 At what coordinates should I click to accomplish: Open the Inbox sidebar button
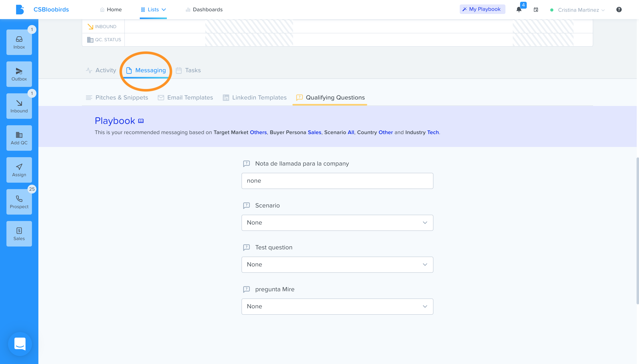19,42
